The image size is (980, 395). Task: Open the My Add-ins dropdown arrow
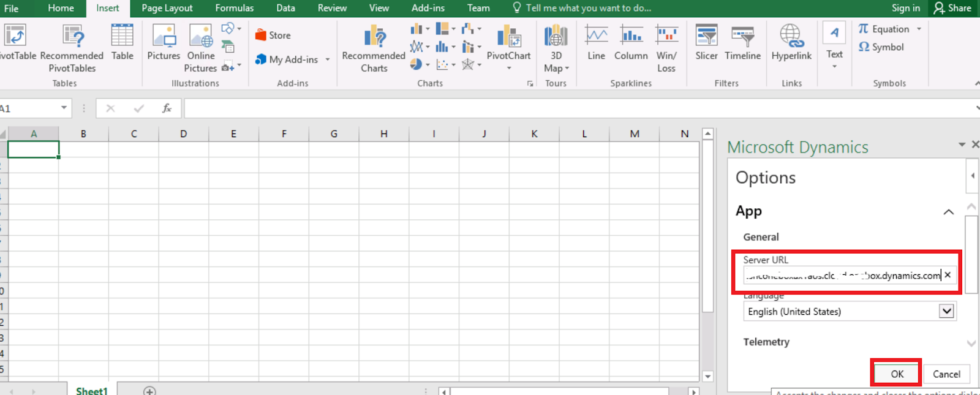tap(328, 59)
